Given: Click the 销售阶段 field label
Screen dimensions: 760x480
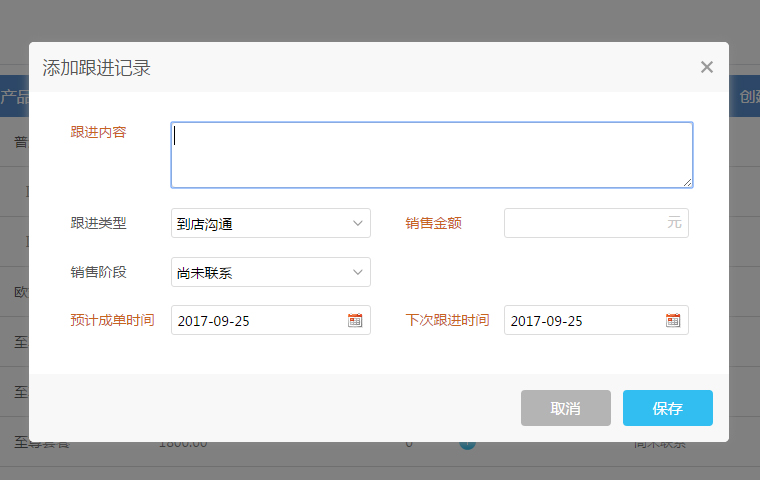Looking at the screenshot, I should [x=98, y=272].
